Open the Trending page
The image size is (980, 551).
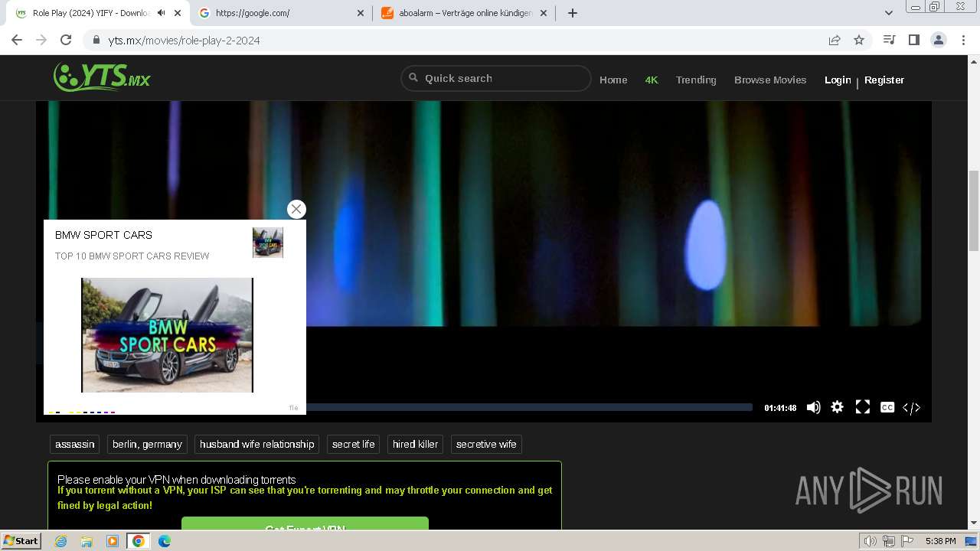(696, 80)
